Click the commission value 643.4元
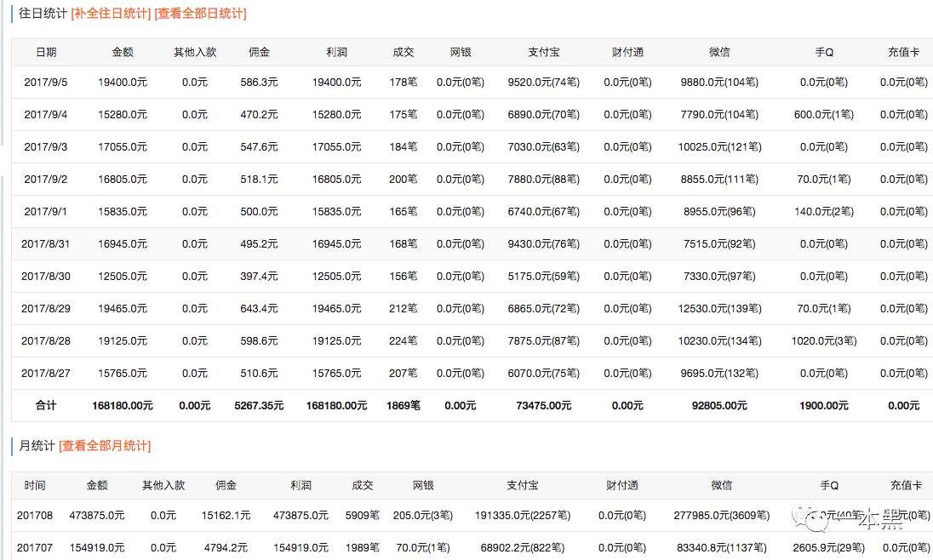 259,308
